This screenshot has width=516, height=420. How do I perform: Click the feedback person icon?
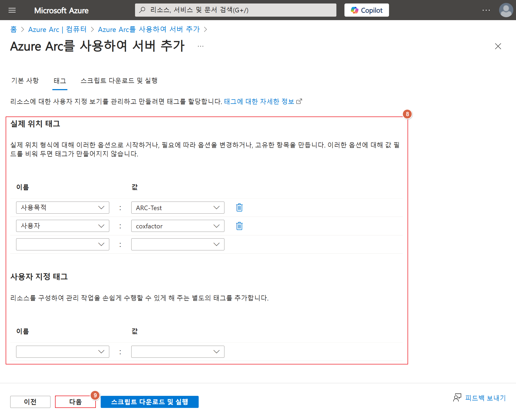pos(457,398)
